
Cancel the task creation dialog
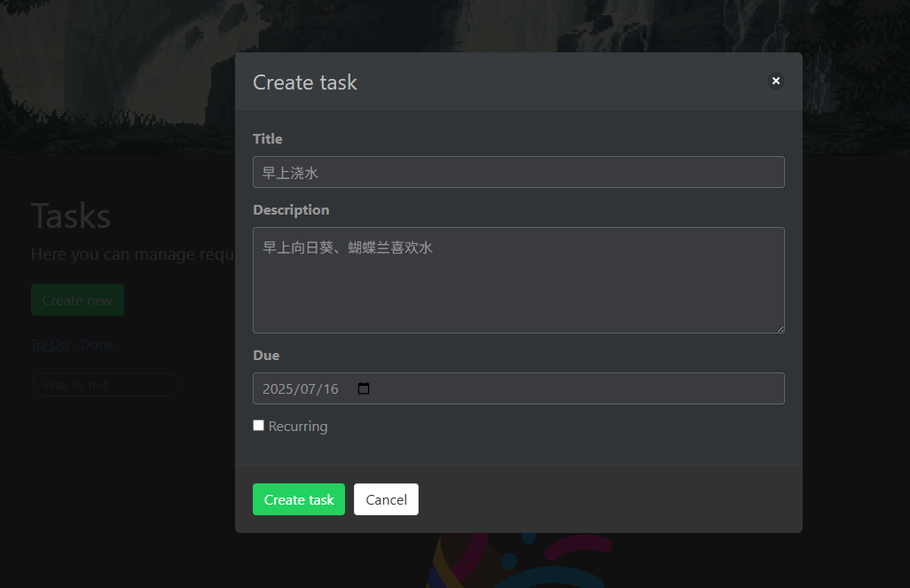pyautogui.click(x=386, y=499)
